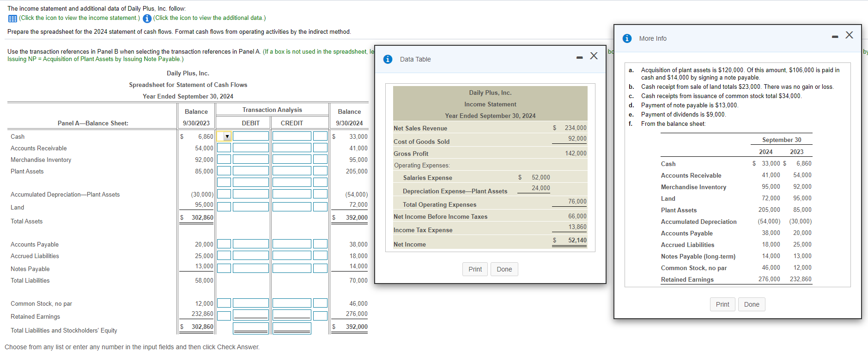Select 'Notes Payable (long-term)' in More Info
The image size is (868, 352).
(x=698, y=256)
